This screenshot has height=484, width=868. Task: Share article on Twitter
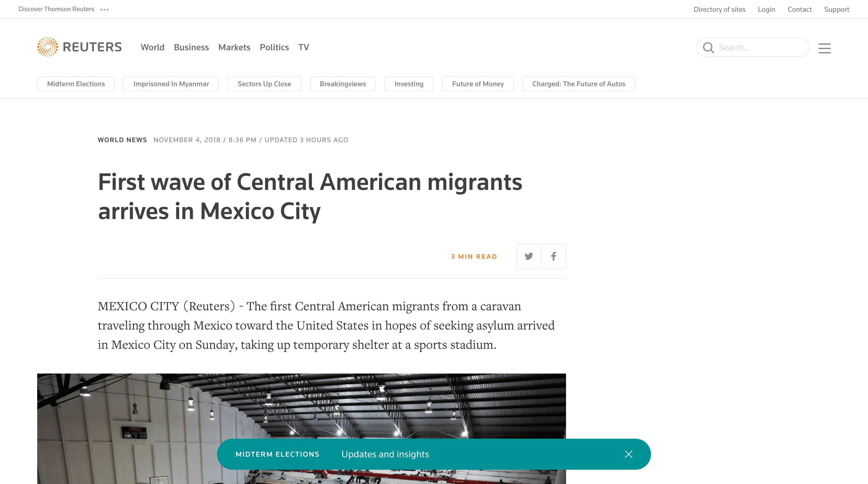(529, 256)
